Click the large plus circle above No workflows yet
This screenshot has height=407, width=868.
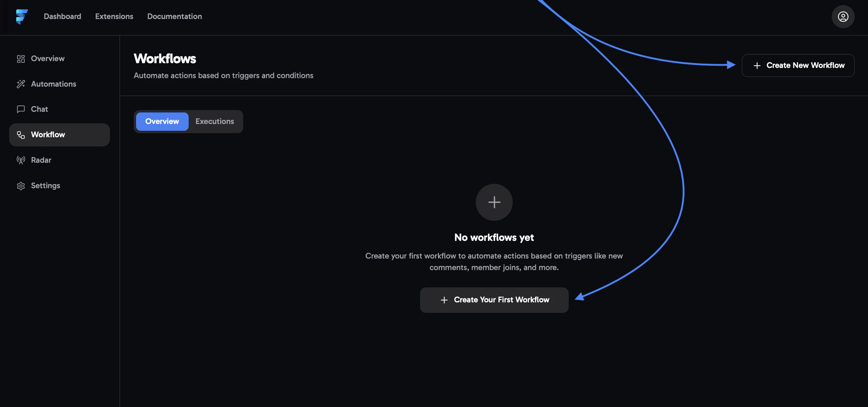[494, 202]
